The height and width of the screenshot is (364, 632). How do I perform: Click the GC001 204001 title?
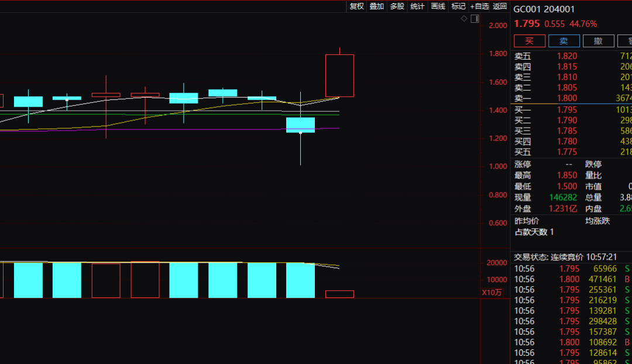pyautogui.click(x=544, y=9)
